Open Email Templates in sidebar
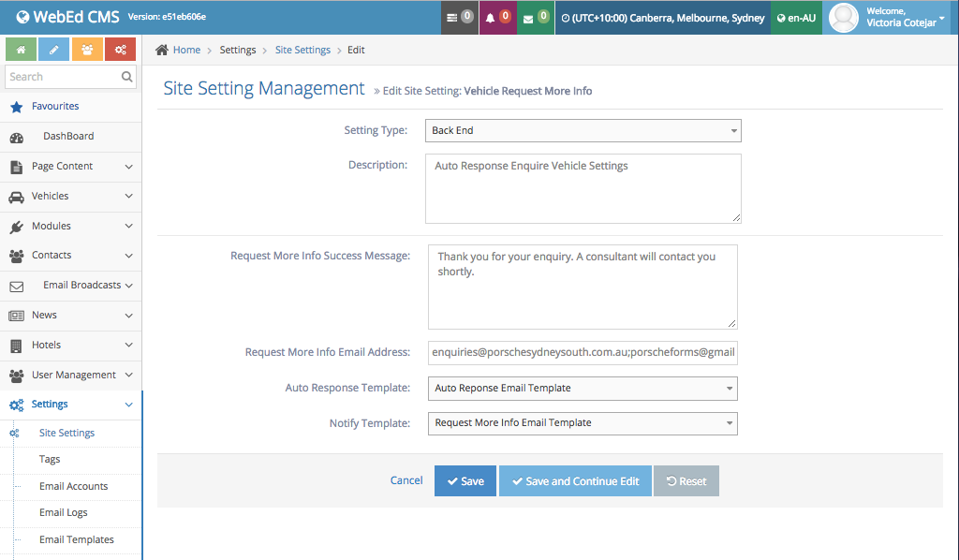Screen dimensions: 959x560 77,539
